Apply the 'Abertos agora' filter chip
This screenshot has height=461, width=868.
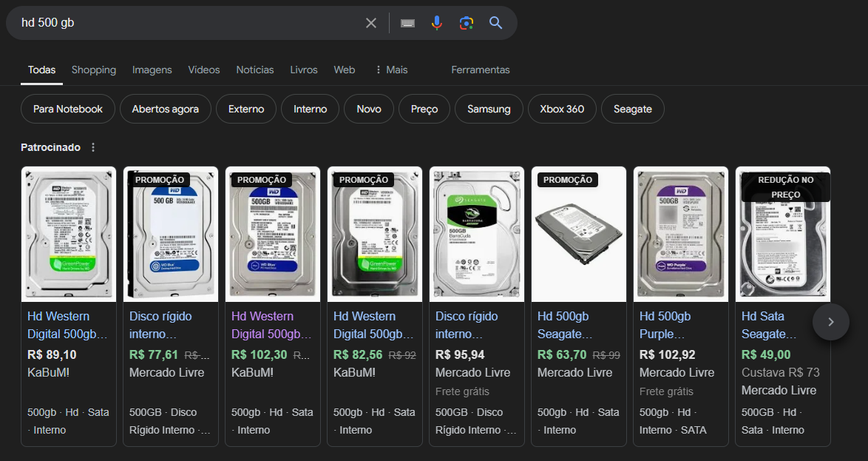pyautogui.click(x=166, y=110)
